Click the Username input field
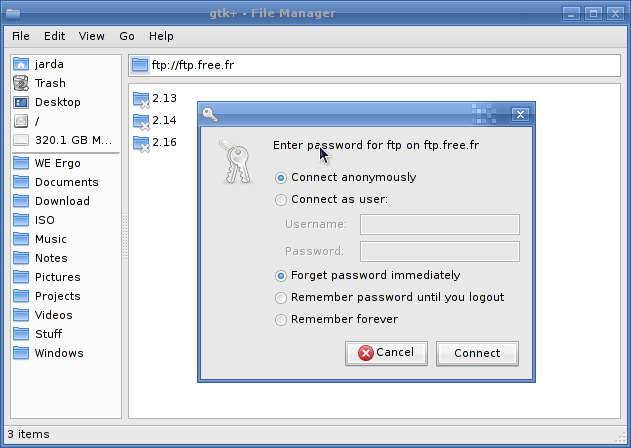This screenshot has width=631, height=448. [440, 224]
